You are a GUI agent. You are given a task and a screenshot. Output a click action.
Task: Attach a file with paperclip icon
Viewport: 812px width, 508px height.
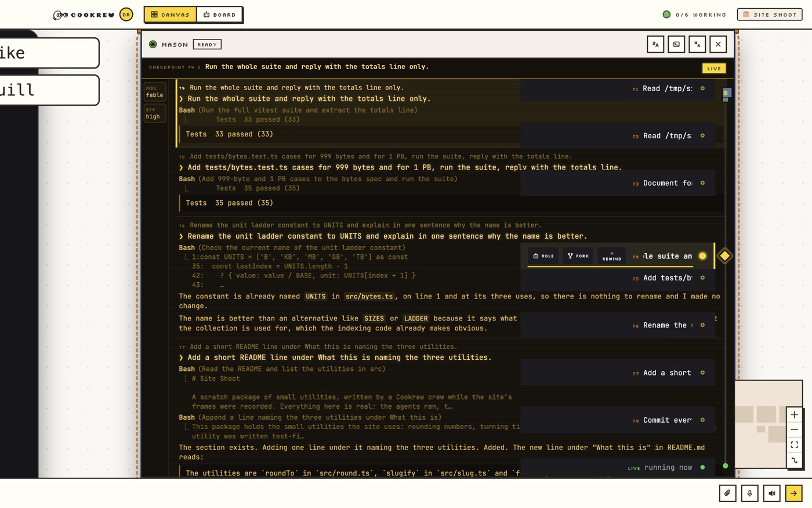tap(727, 493)
